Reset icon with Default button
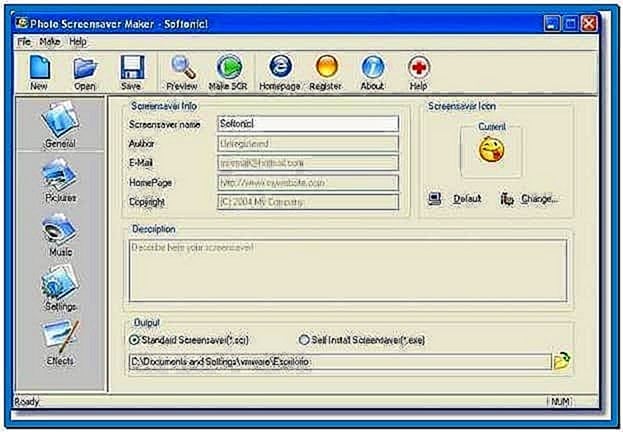 coord(455,199)
